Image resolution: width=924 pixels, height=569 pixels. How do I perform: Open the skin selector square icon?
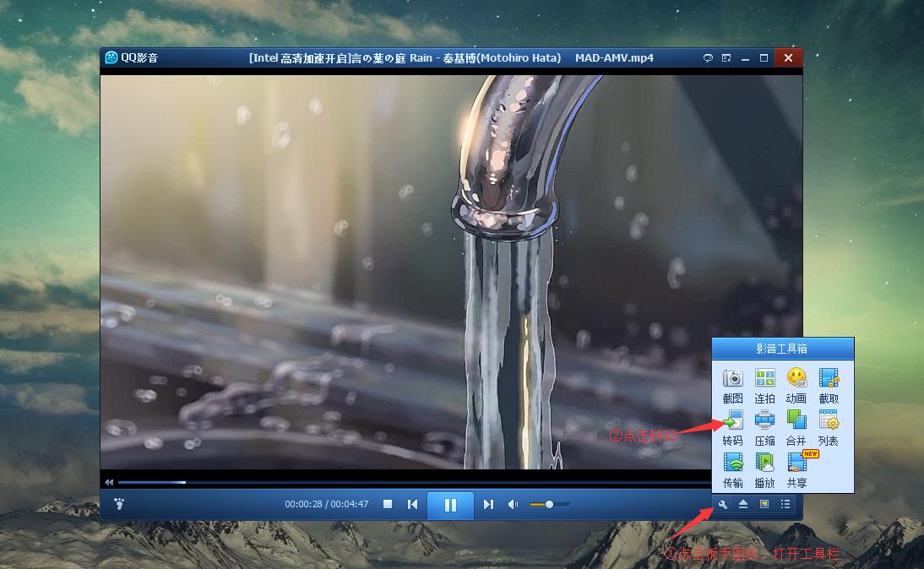[x=763, y=504]
